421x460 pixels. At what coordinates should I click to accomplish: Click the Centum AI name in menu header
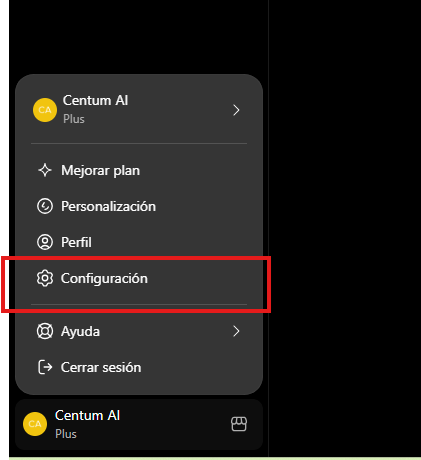pos(95,100)
